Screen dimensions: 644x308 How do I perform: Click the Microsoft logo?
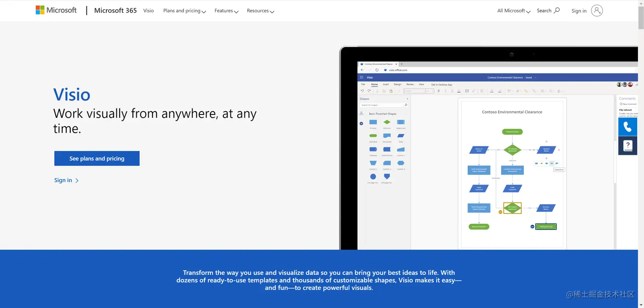click(x=56, y=10)
